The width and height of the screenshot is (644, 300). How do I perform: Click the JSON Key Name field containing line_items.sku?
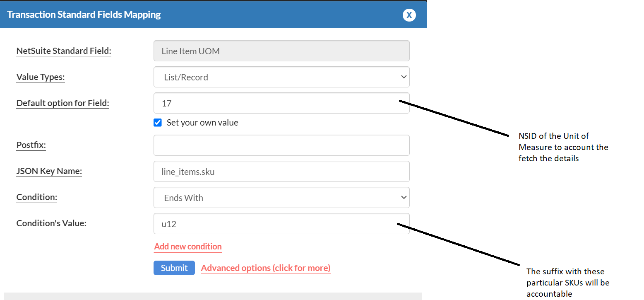281,171
